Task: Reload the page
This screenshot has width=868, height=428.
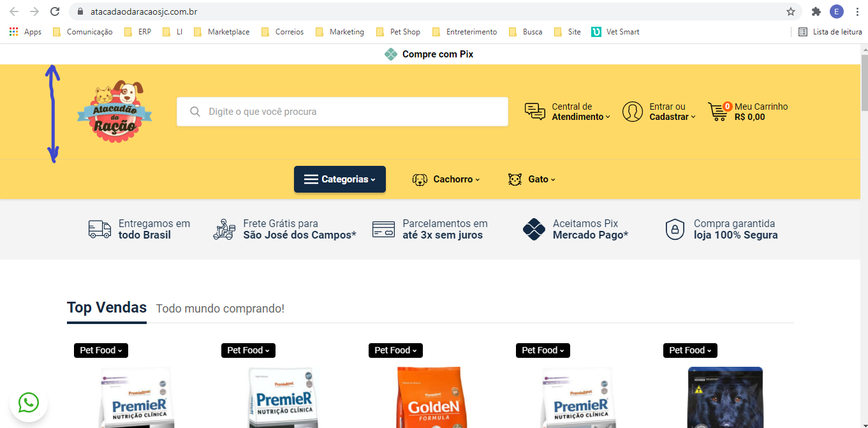Action: click(55, 11)
